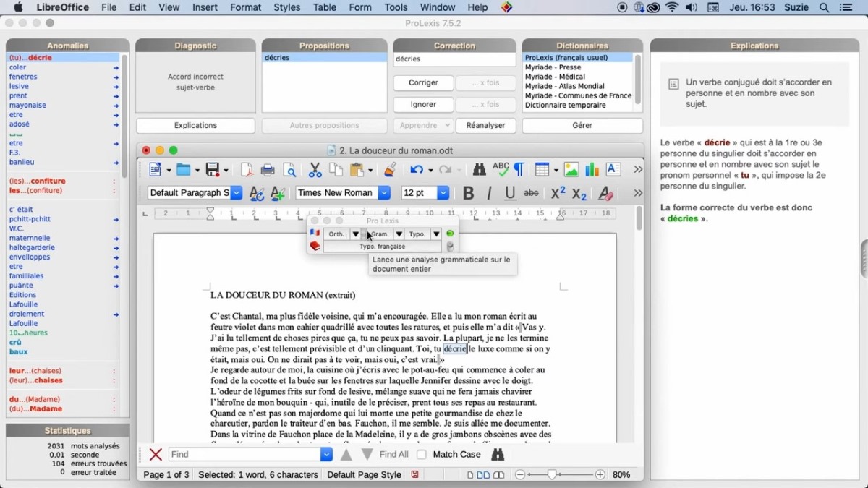Click the French flag icon in Pro Lexis palette
Image resolution: width=868 pixels, height=488 pixels.
click(x=315, y=234)
